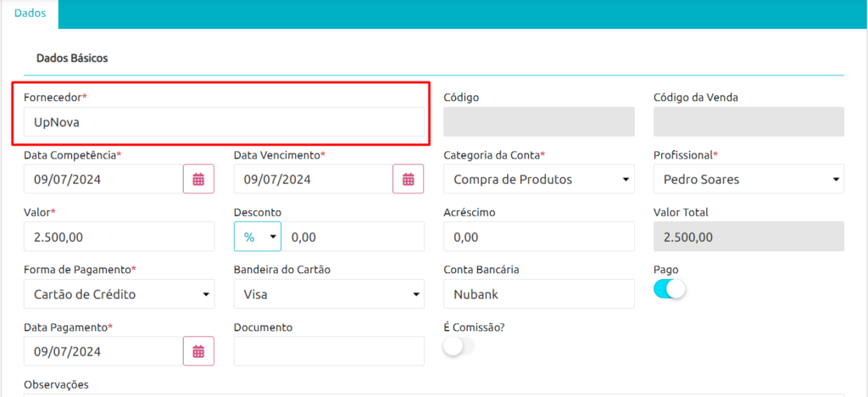Open the Data Vencimento calendar picker
868x397 pixels.
pos(408,179)
